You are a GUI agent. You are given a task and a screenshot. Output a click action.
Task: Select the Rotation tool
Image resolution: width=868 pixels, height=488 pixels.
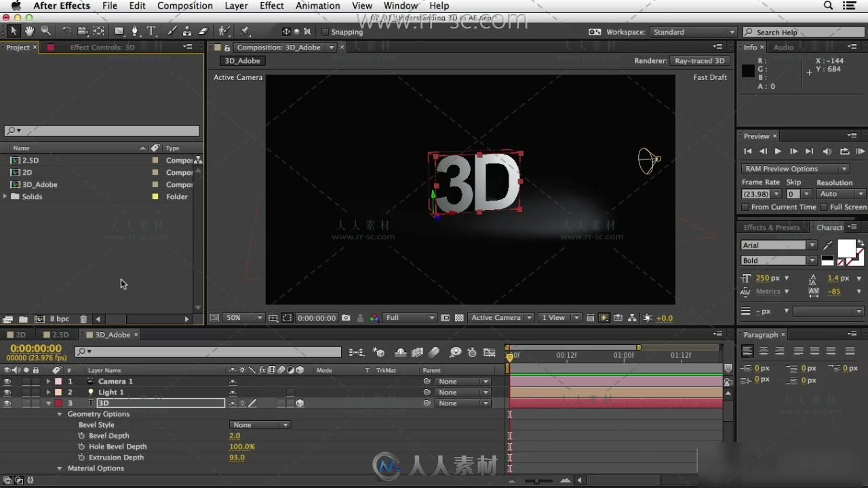click(66, 31)
